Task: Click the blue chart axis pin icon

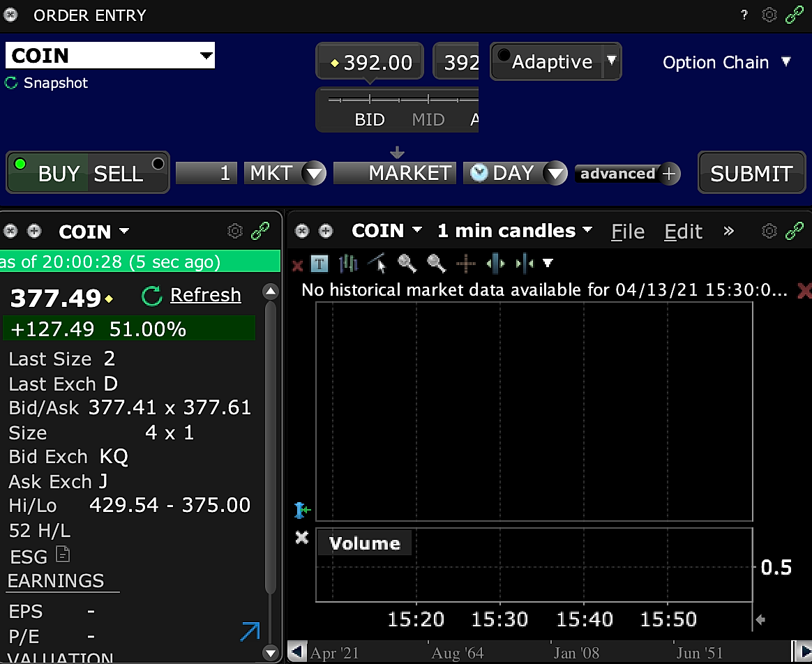Action: [x=302, y=510]
